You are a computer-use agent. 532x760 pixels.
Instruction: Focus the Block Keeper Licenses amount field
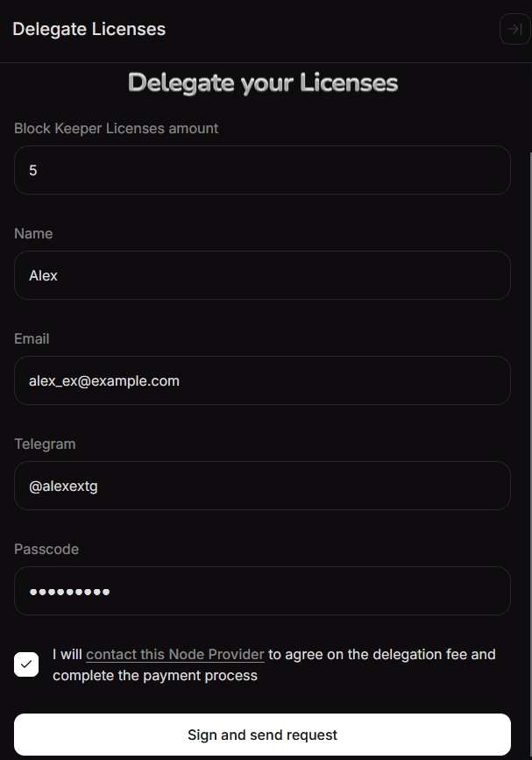(262, 170)
